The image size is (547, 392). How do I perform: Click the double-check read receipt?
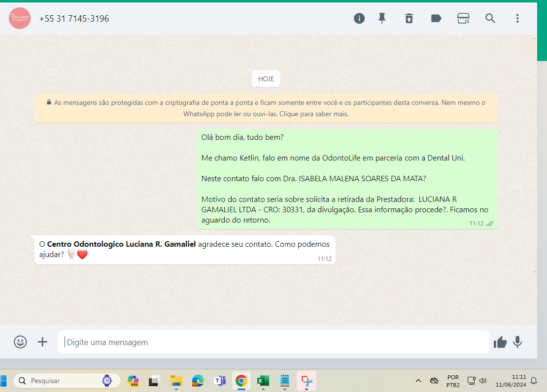(490, 224)
